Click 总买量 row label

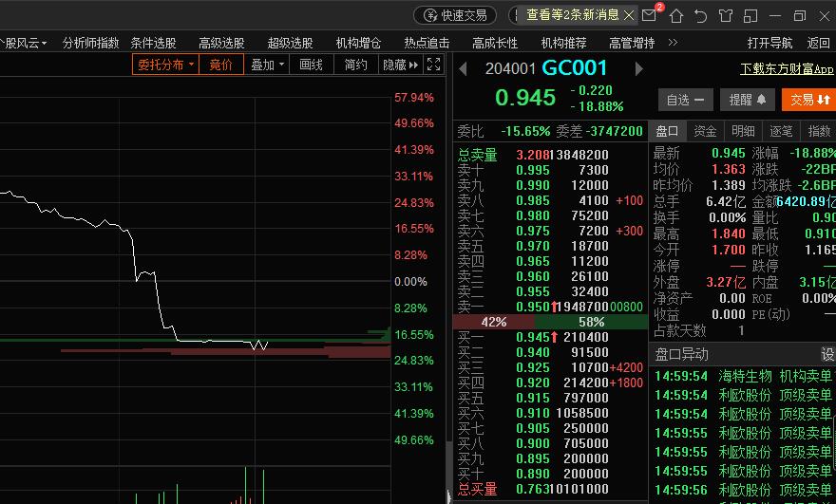coord(477,489)
